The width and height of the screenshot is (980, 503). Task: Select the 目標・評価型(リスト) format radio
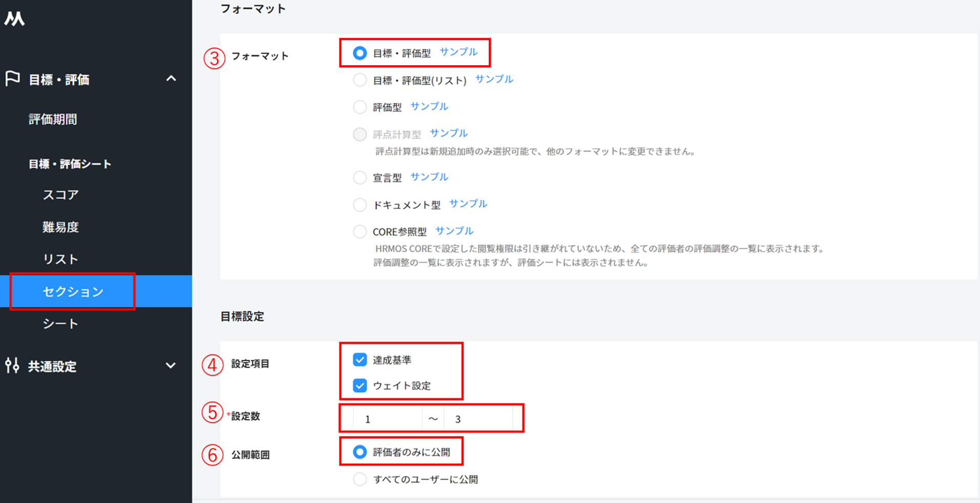[x=360, y=80]
